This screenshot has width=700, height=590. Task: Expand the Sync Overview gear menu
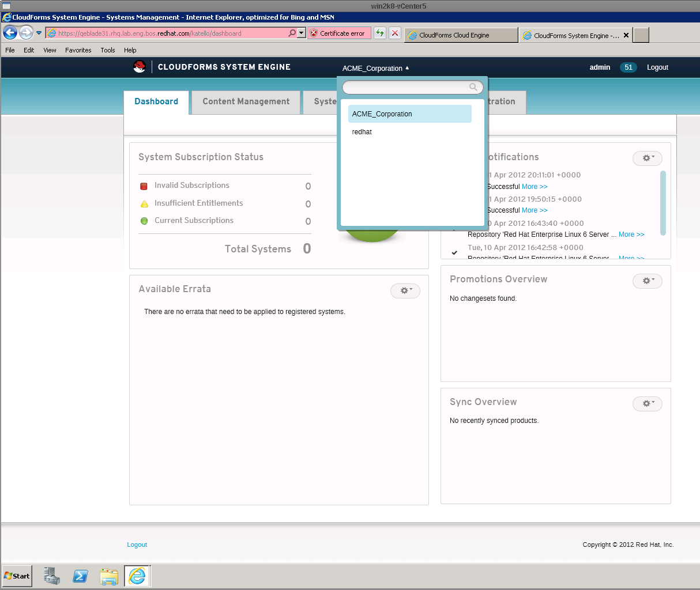(x=648, y=404)
